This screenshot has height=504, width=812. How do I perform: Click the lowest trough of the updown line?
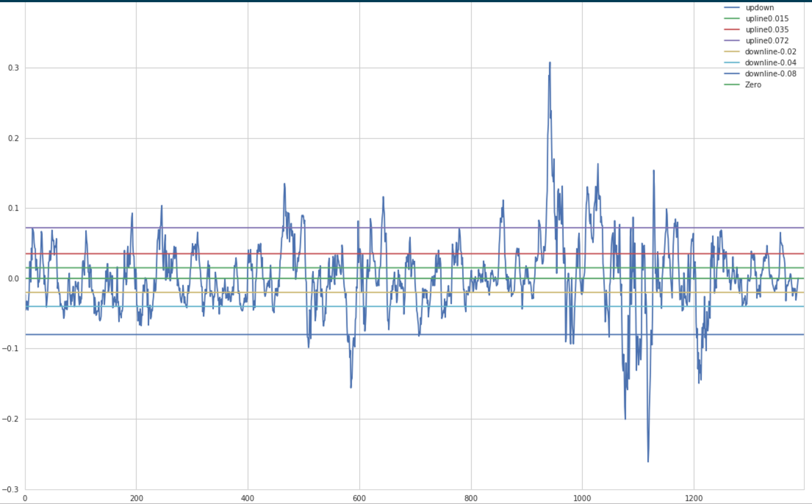pyautogui.click(x=648, y=461)
